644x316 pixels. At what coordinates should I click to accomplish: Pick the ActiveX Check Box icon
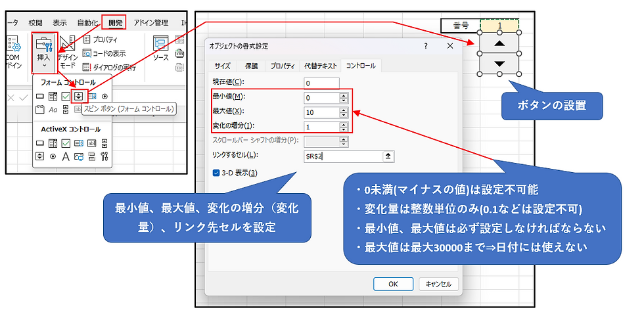pyautogui.click(x=66, y=143)
